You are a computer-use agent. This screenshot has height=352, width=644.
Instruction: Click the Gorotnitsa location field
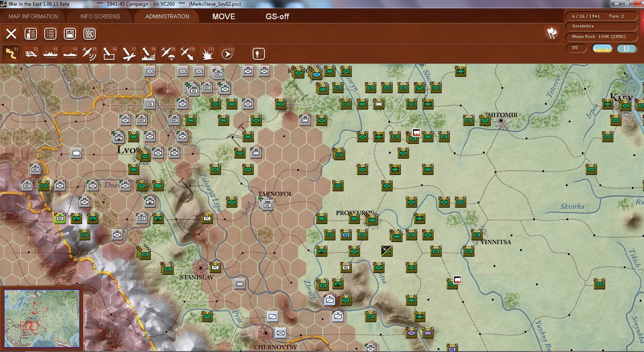[602, 26]
